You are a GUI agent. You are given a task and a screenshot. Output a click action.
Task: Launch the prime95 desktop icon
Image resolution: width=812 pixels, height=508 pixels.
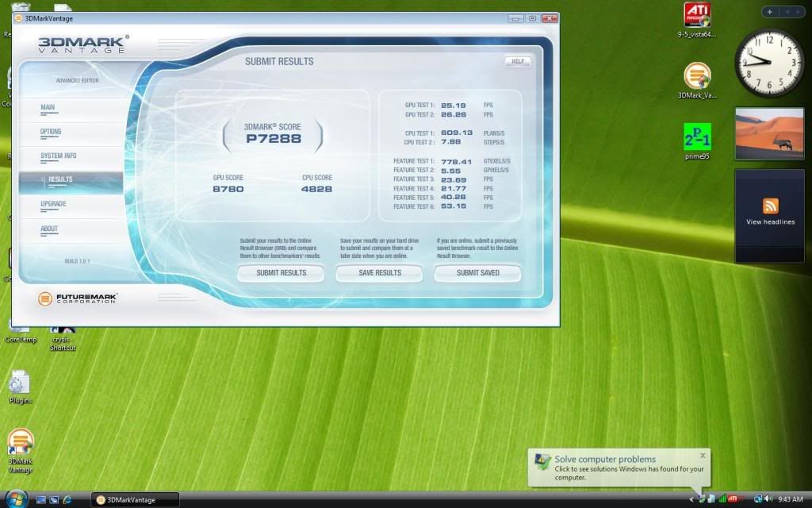pos(697,141)
